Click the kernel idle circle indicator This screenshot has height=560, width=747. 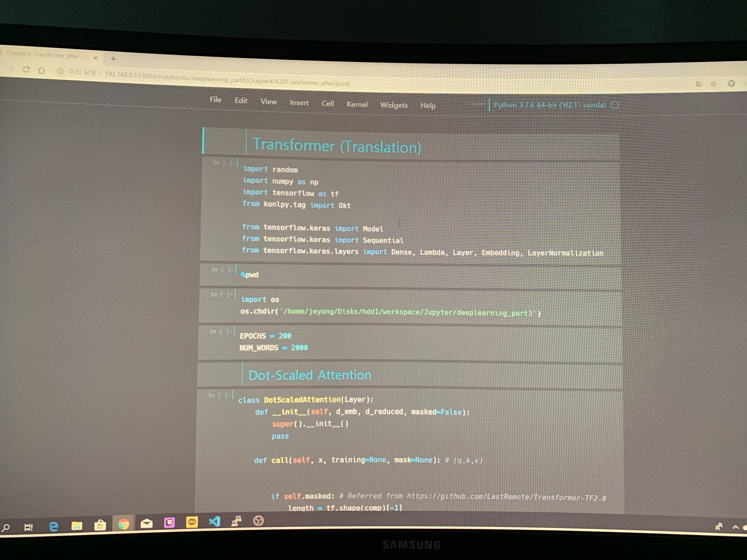(615, 105)
